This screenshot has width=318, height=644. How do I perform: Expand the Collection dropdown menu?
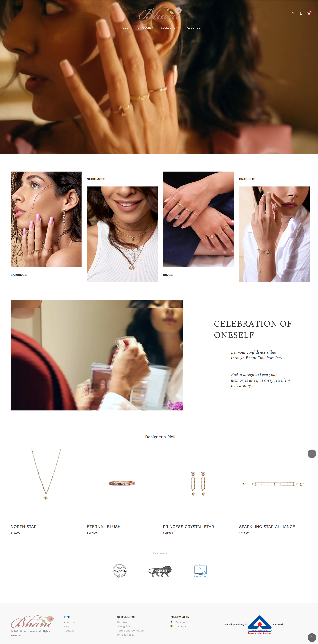[170, 28]
